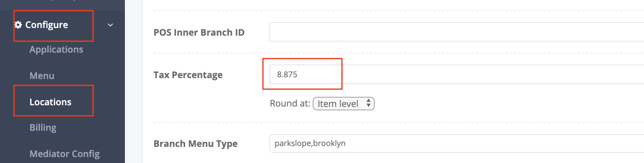Image resolution: width=644 pixels, height=163 pixels.
Task: Focus the POS Inner Branch ID field
Action: tap(457, 32)
